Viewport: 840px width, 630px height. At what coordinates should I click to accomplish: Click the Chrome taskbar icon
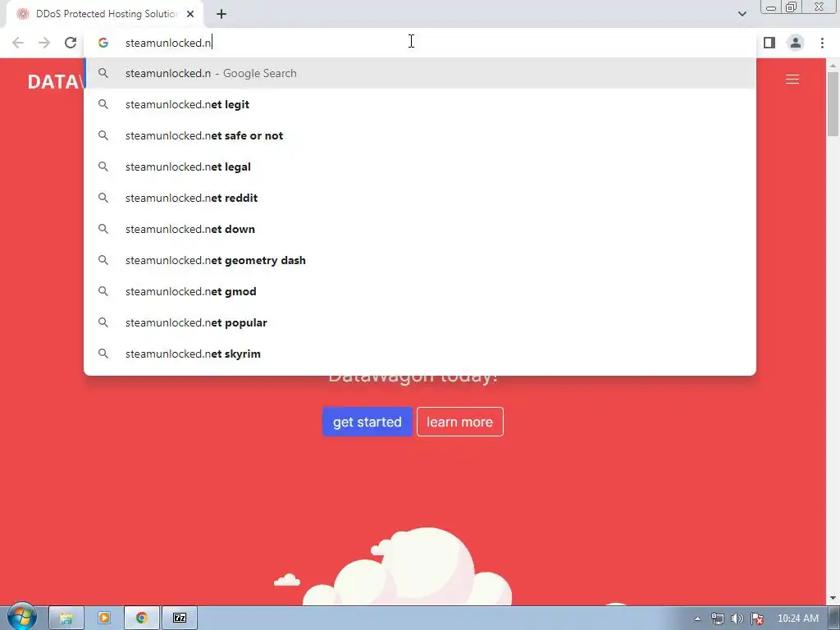coord(141,619)
